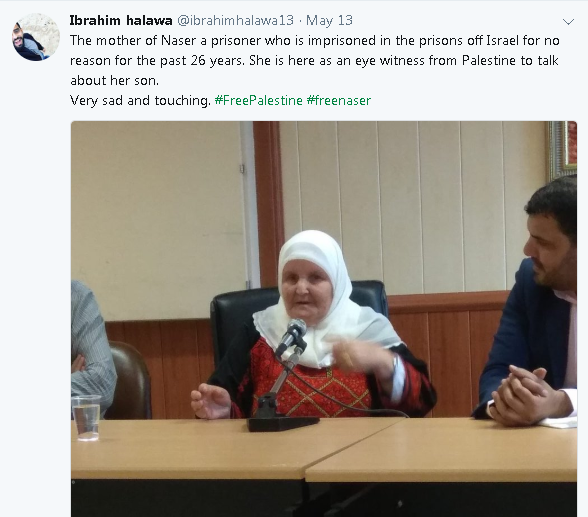Click the water glass in the photo
588x517 pixels.
pos(86,417)
